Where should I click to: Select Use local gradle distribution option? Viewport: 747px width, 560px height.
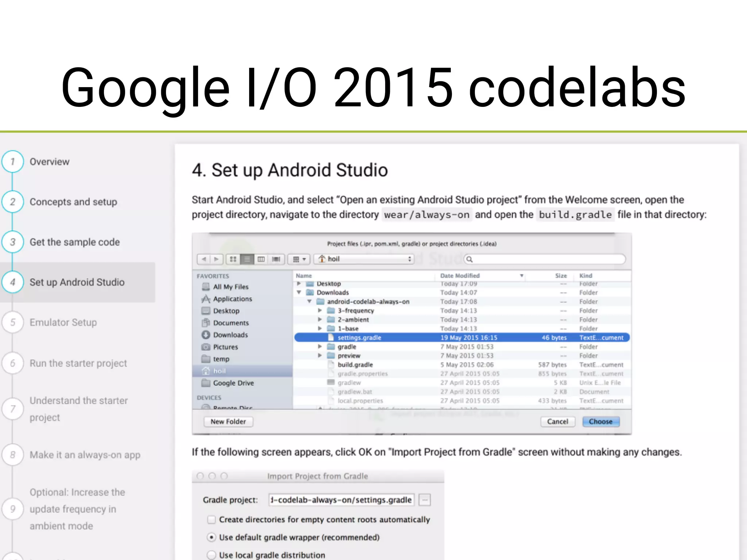click(x=212, y=555)
